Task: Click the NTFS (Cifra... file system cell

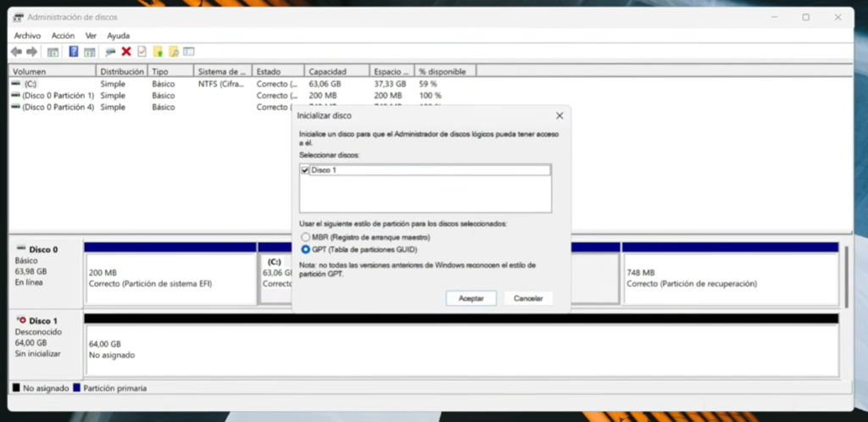Action: tap(223, 84)
